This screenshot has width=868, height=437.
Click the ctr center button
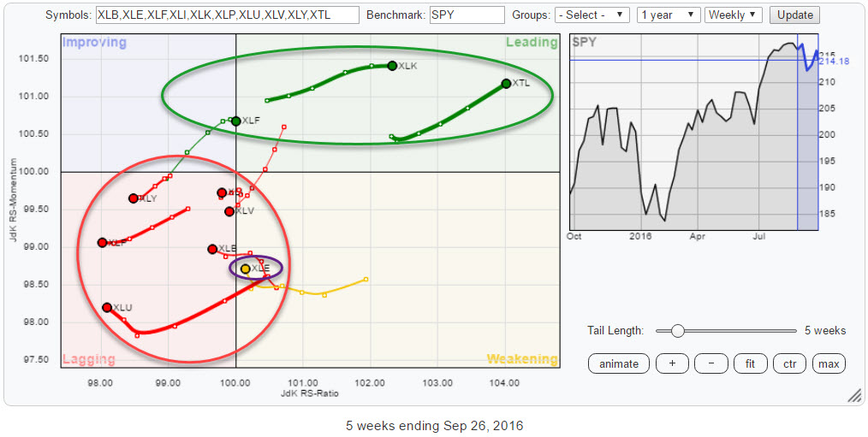coord(789,363)
